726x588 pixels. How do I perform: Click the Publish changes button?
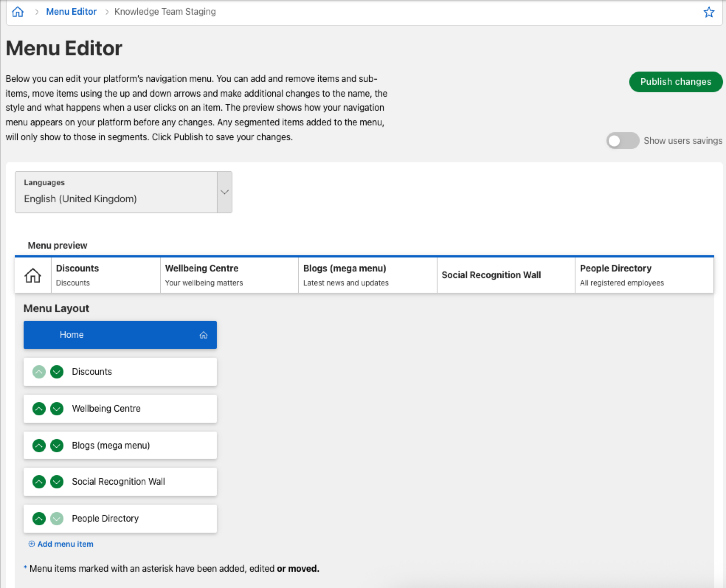[x=676, y=82]
